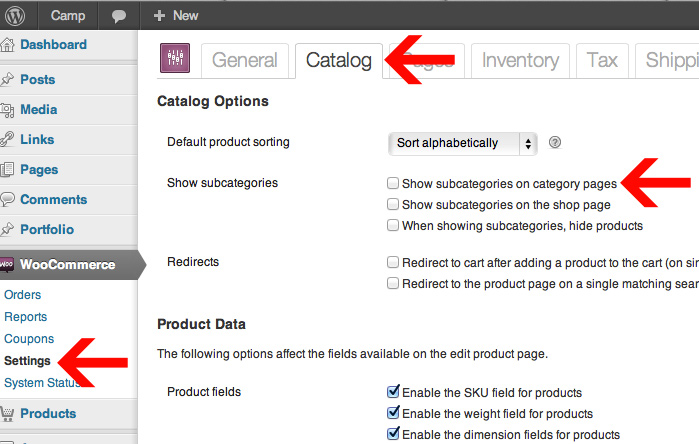Screen dimensions: 699x444
Task: Open the comments bubble icon in admin bar
Action: pos(119,16)
